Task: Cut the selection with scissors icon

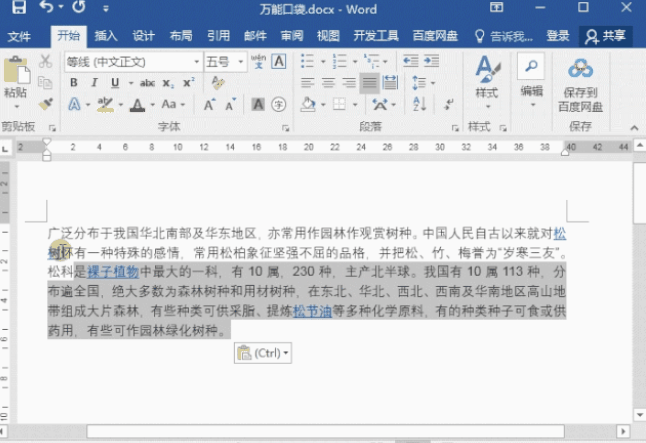Action: point(45,61)
